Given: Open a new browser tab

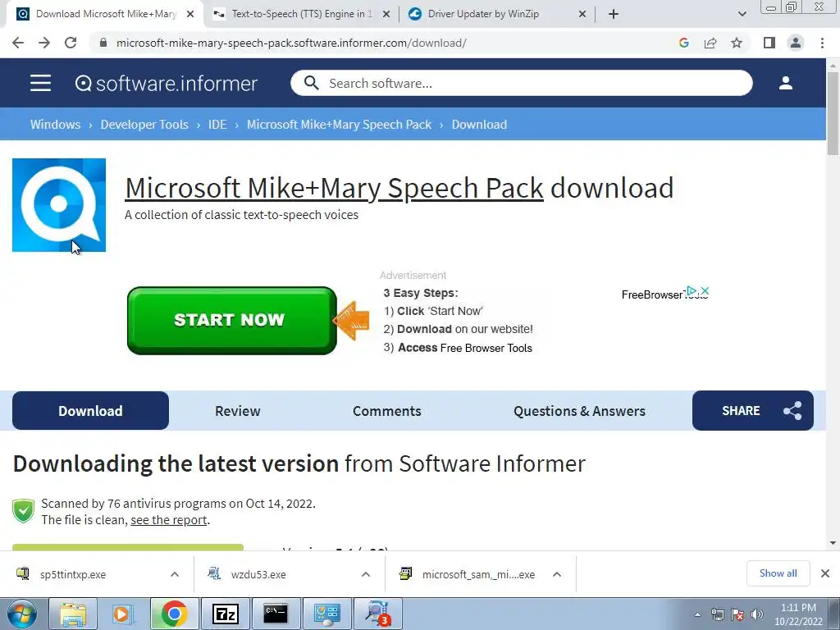Looking at the screenshot, I should [614, 14].
